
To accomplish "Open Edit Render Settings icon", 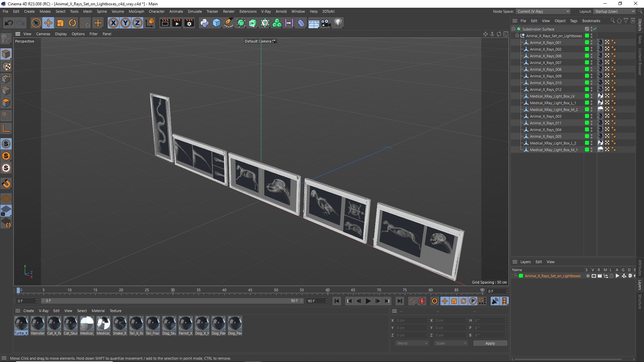I will pyautogui.click(x=189, y=23).
